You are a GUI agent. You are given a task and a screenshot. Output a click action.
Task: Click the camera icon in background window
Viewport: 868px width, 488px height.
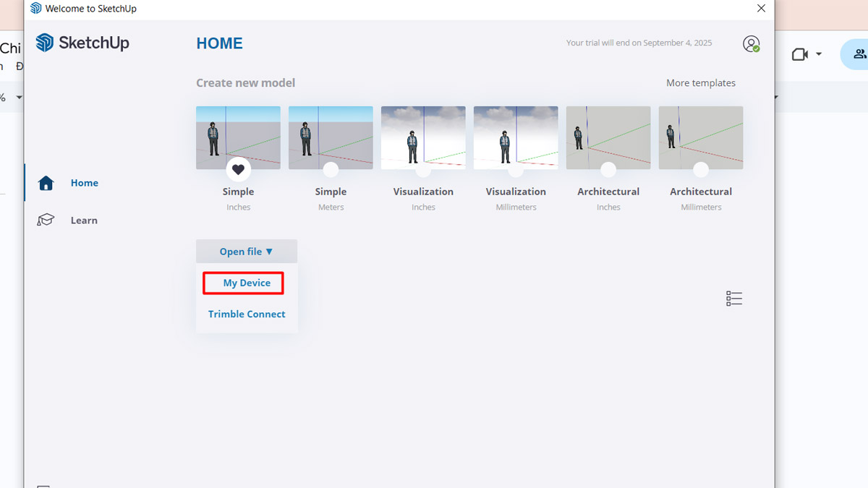(799, 54)
